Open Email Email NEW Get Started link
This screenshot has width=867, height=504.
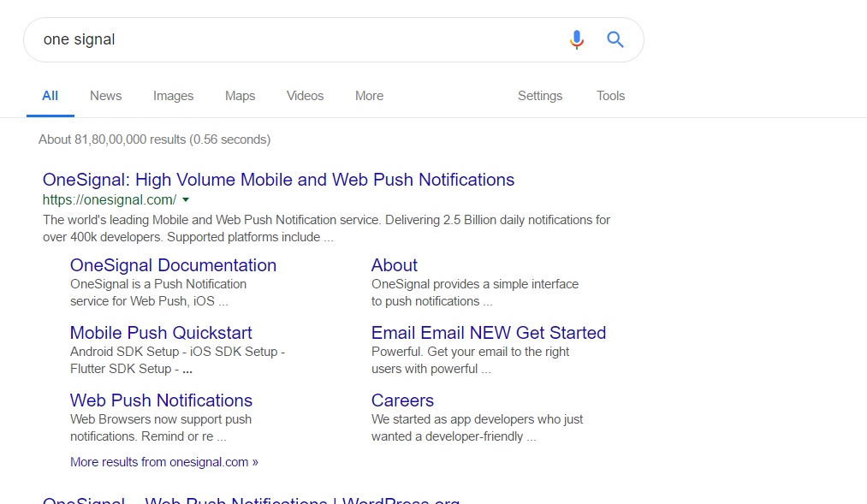pyautogui.click(x=488, y=333)
